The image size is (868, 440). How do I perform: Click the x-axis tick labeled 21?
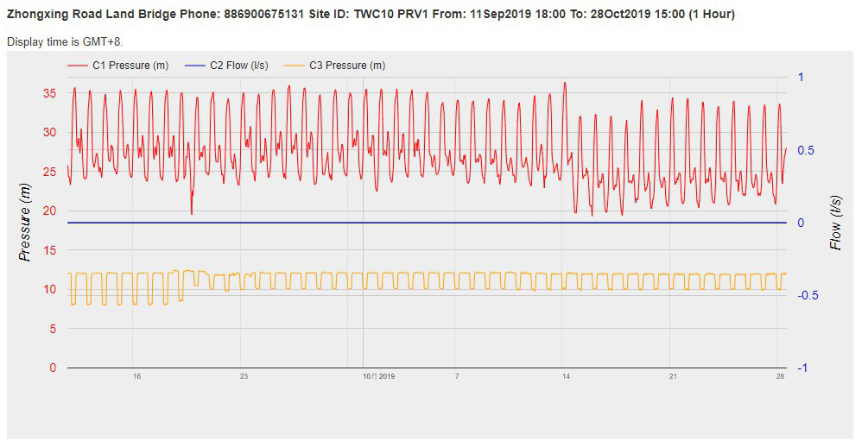coord(673,376)
